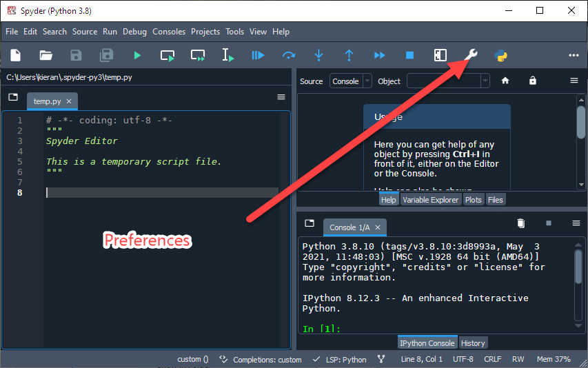Click into the Object input field
The width and height of the screenshot is (588, 368).
444,81
